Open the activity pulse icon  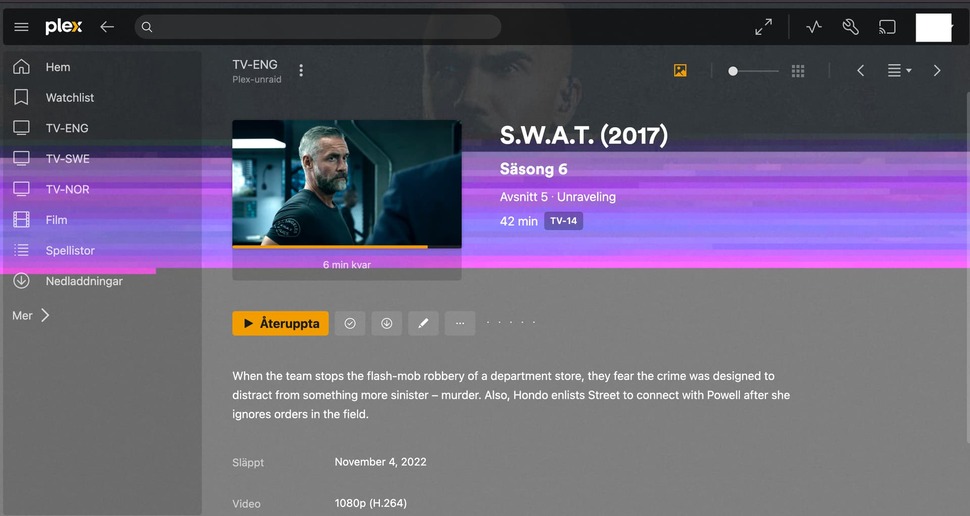(x=813, y=27)
